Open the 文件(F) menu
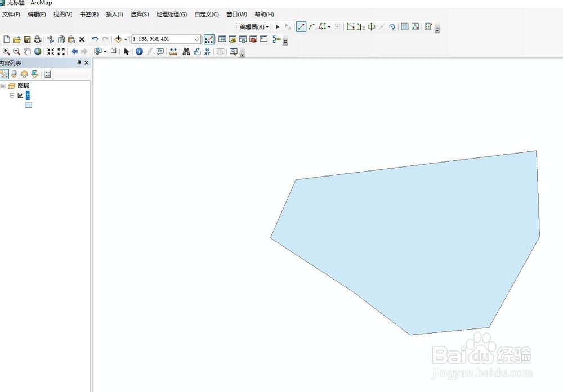The height and width of the screenshot is (392, 563). click(11, 14)
